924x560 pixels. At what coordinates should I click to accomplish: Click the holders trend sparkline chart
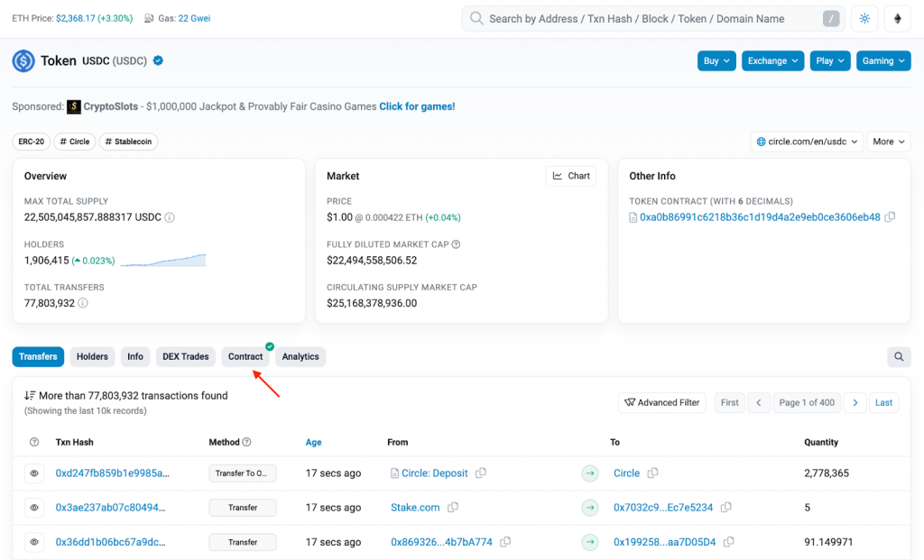(163, 261)
